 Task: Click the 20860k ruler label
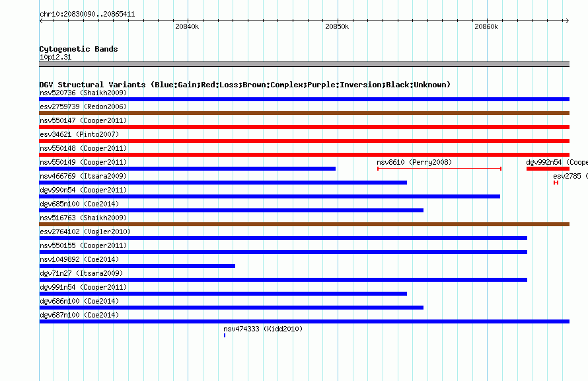pyautogui.click(x=486, y=26)
